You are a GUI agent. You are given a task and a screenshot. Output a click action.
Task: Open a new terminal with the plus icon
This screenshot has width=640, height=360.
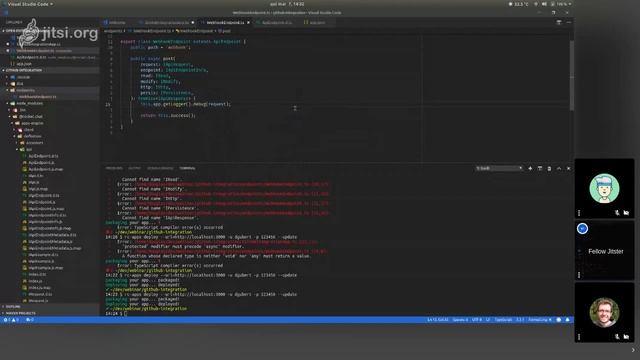(530, 169)
